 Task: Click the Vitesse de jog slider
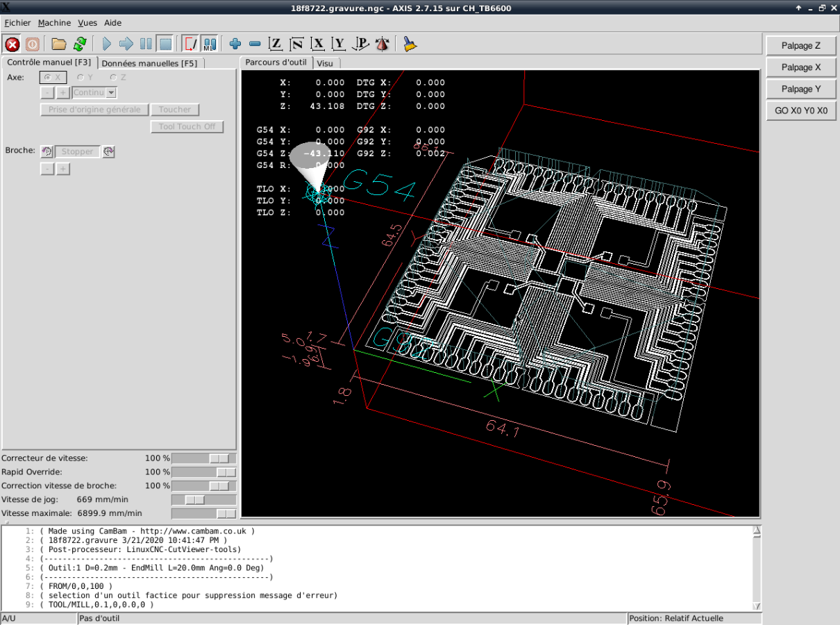coord(203,500)
